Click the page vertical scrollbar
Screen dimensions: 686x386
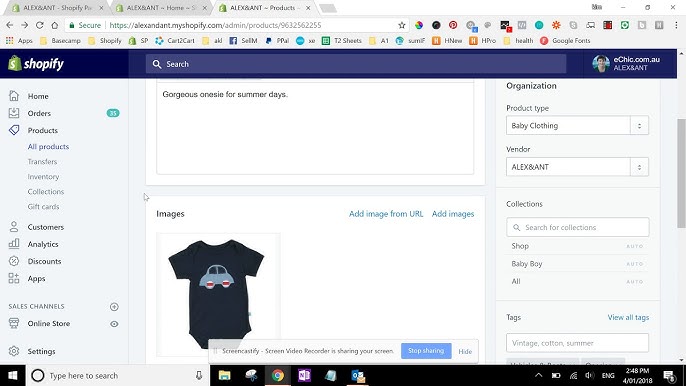[681, 173]
